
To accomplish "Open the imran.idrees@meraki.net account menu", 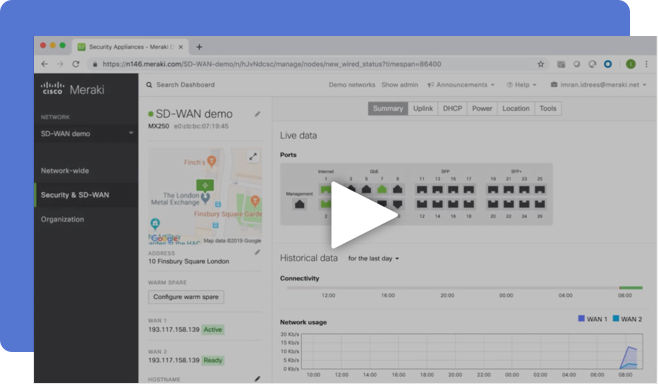I will coord(598,85).
